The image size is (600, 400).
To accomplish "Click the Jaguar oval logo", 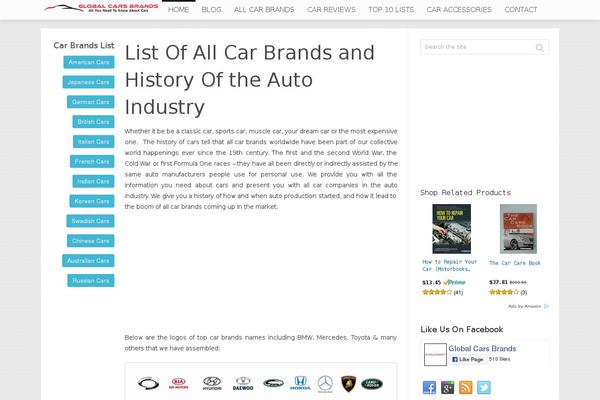I will pos(273,383).
